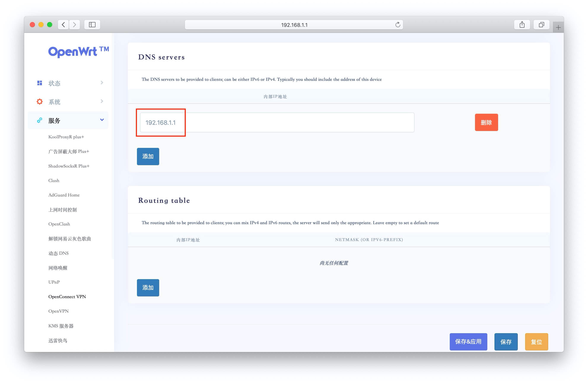Collapse the 服务 menu section
Viewport: 588px width, 384px height.
point(102,120)
